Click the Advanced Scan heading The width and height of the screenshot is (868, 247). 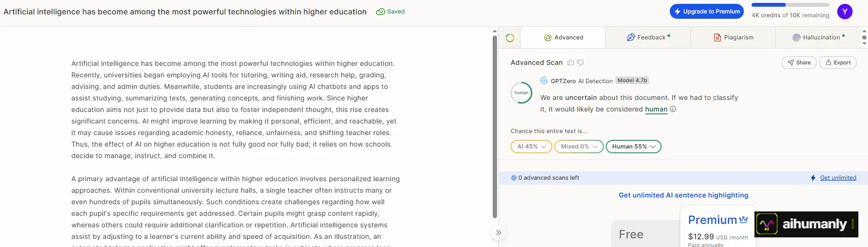(536, 62)
